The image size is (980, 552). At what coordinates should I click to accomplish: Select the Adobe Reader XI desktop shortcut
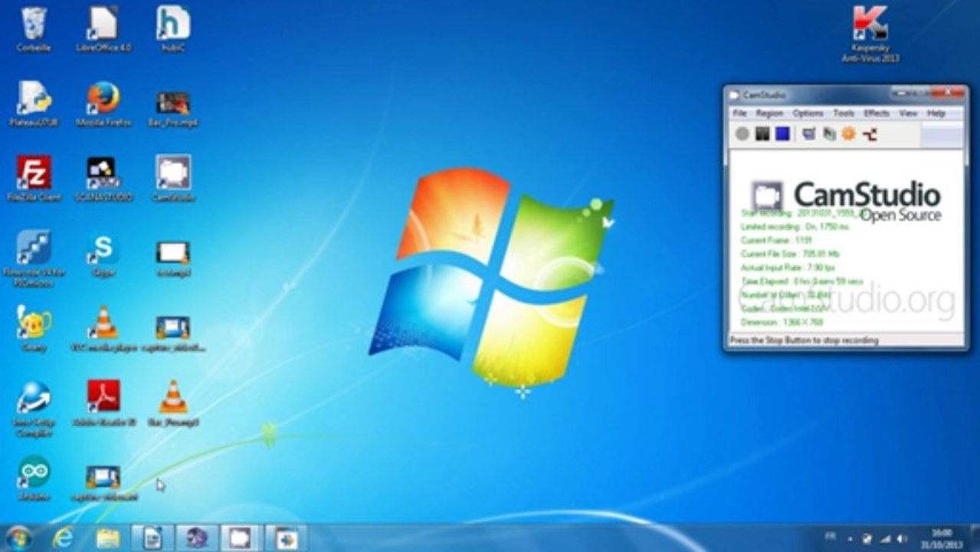pyautogui.click(x=103, y=403)
